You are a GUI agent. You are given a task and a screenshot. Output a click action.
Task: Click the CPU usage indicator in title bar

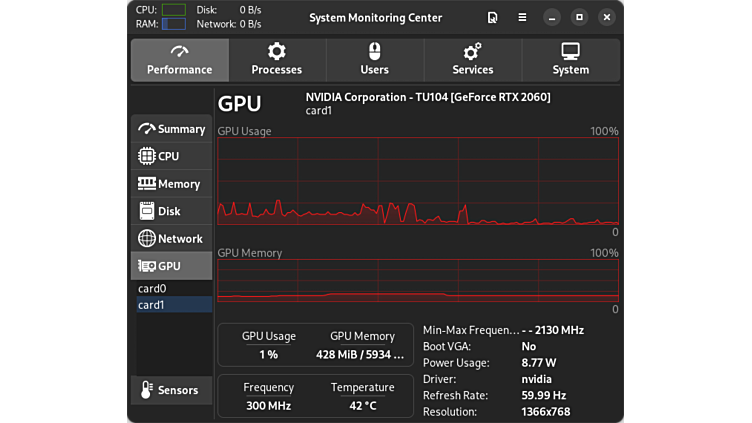click(173, 10)
